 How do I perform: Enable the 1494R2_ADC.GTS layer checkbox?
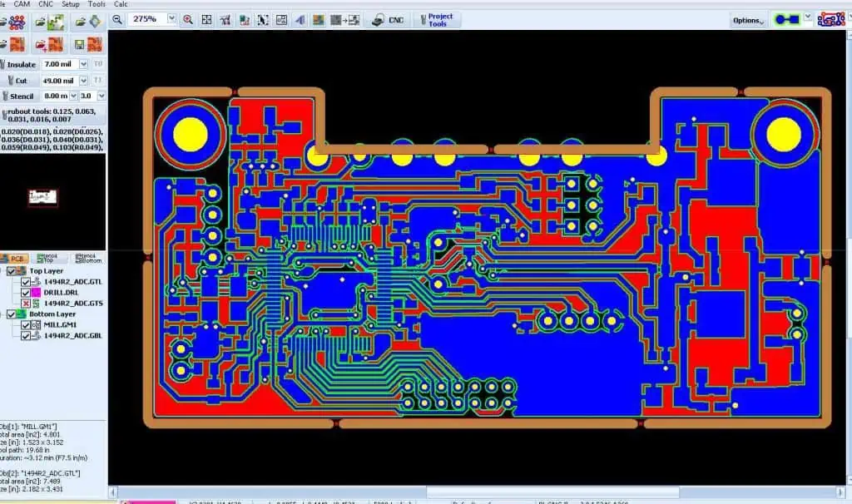click(x=26, y=304)
